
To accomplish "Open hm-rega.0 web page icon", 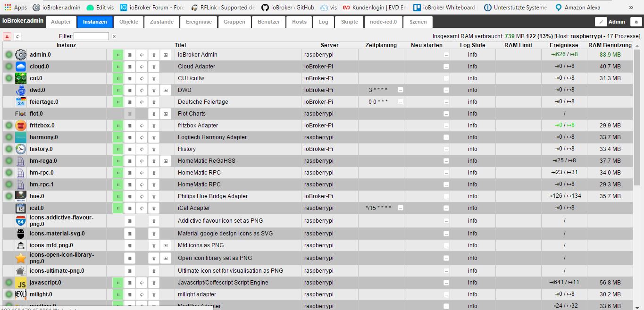I will click(166, 161).
